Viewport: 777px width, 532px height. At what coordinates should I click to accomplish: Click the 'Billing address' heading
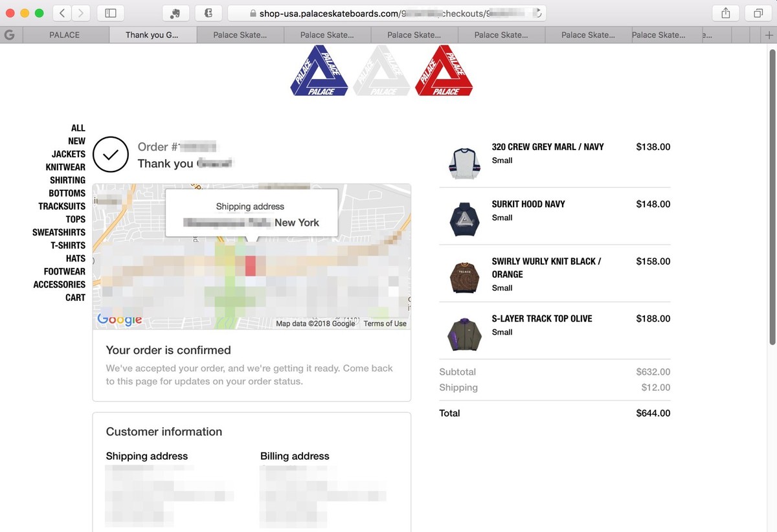(295, 456)
